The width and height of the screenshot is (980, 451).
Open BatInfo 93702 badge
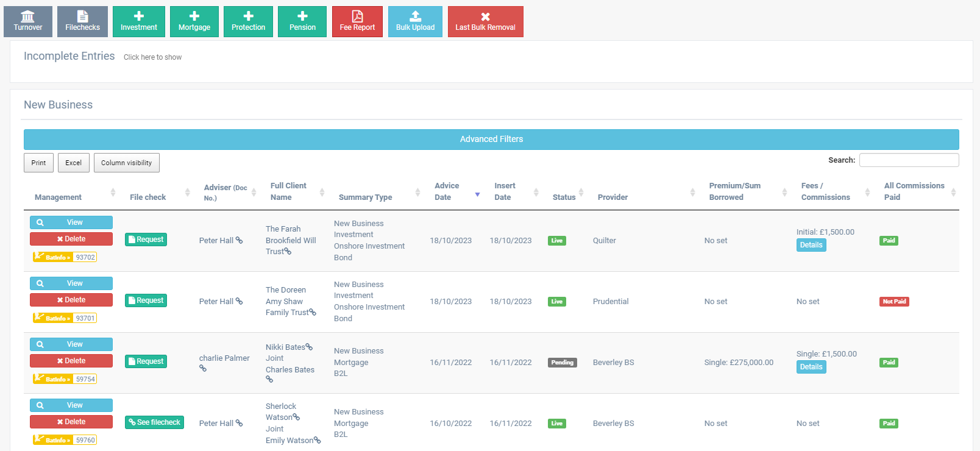[65, 257]
